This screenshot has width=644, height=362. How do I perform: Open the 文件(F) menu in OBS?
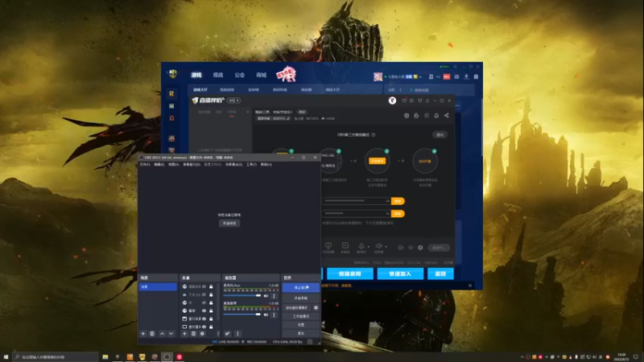tap(145, 165)
